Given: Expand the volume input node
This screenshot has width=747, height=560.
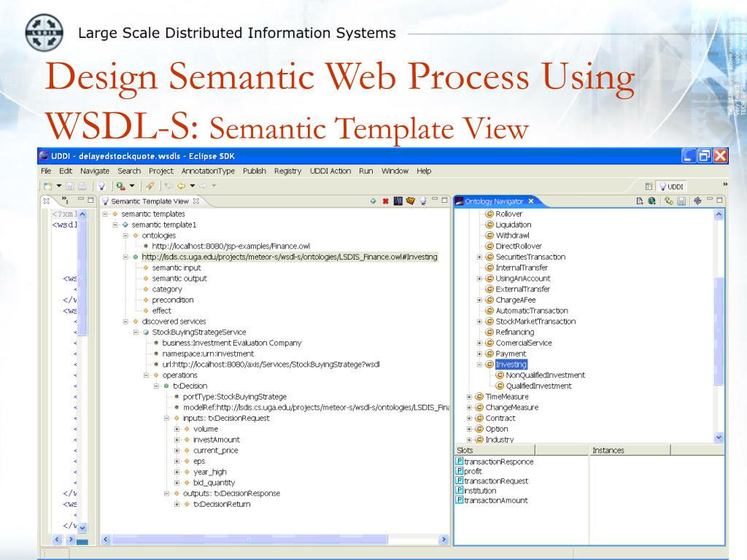Looking at the screenshot, I should [177, 429].
